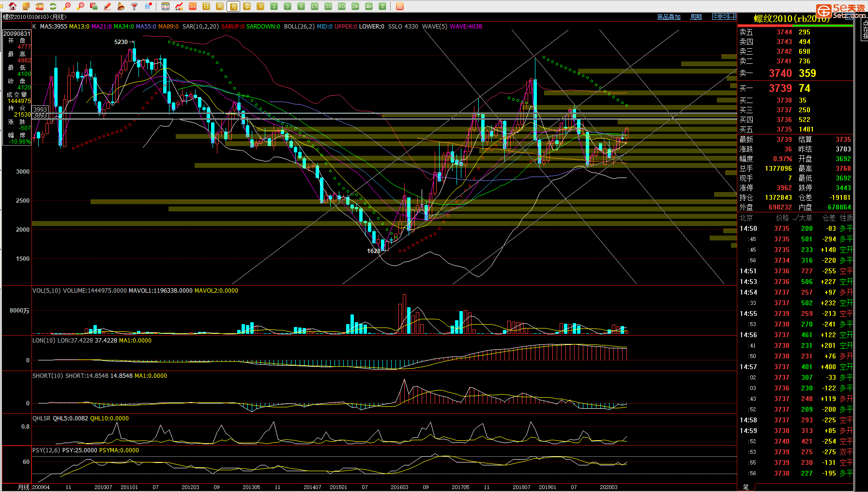This screenshot has height=492, width=868.
Task: Open the filter funnel icon
Action: 135,6
